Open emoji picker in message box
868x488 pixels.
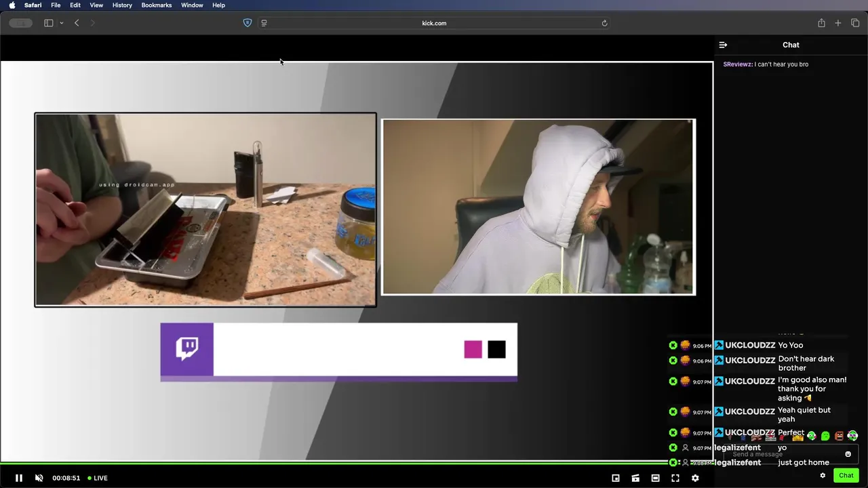pyautogui.click(x=848, y=454)
